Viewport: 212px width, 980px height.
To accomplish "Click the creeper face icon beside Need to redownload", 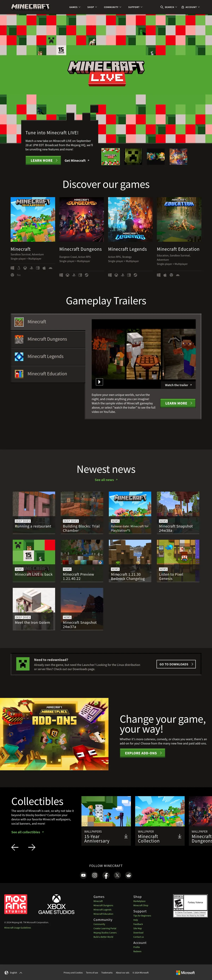I will pos(23,664).
